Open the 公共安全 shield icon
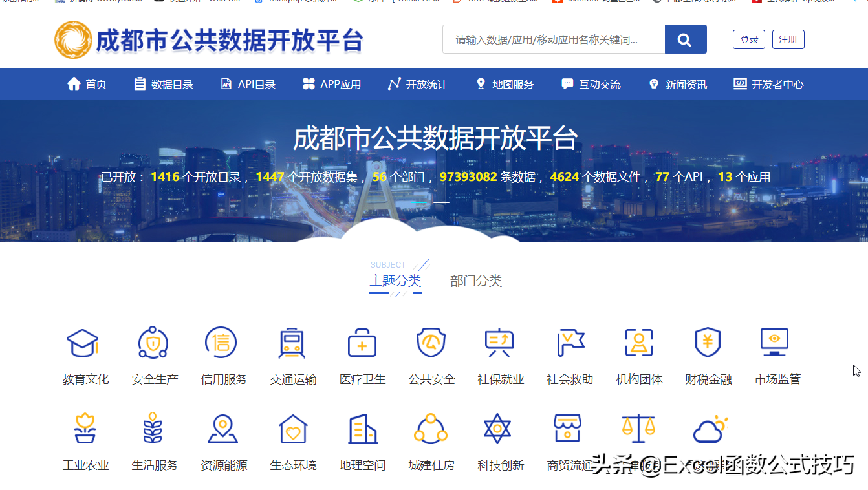868x490 pixels. tap(431, 343)
